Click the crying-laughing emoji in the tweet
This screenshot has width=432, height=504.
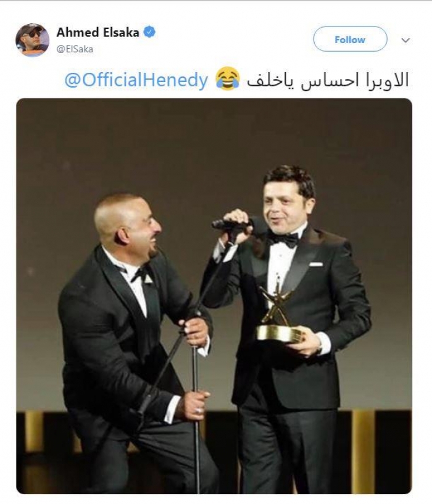pyautogui.click(x=228, y=79)
